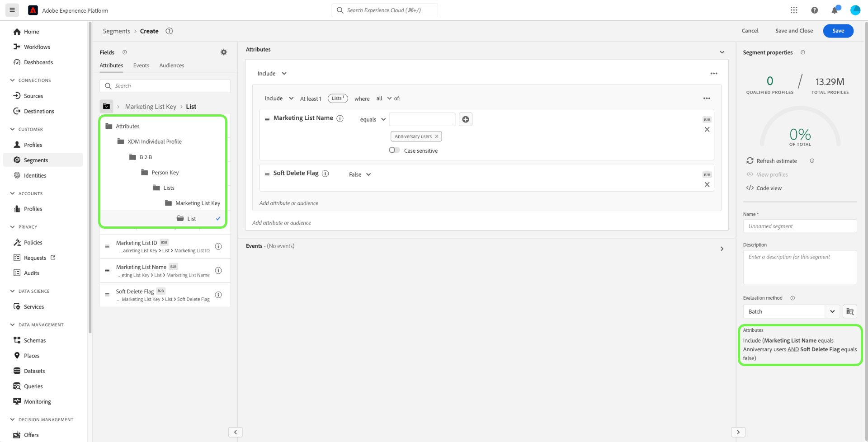The height and width of the screenshot is (442, 868).
Task: Switch to the Attributes tab
Action: click(111, 66)
